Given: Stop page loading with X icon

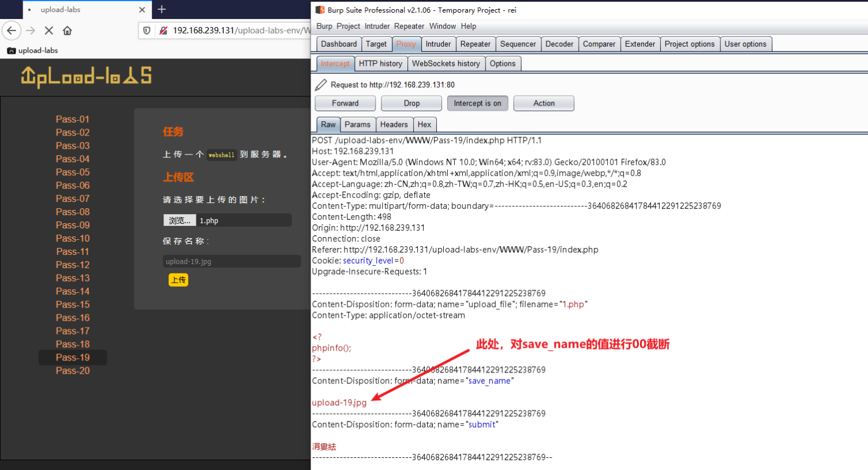Looking at the screenshot, I should click(49, 31).
